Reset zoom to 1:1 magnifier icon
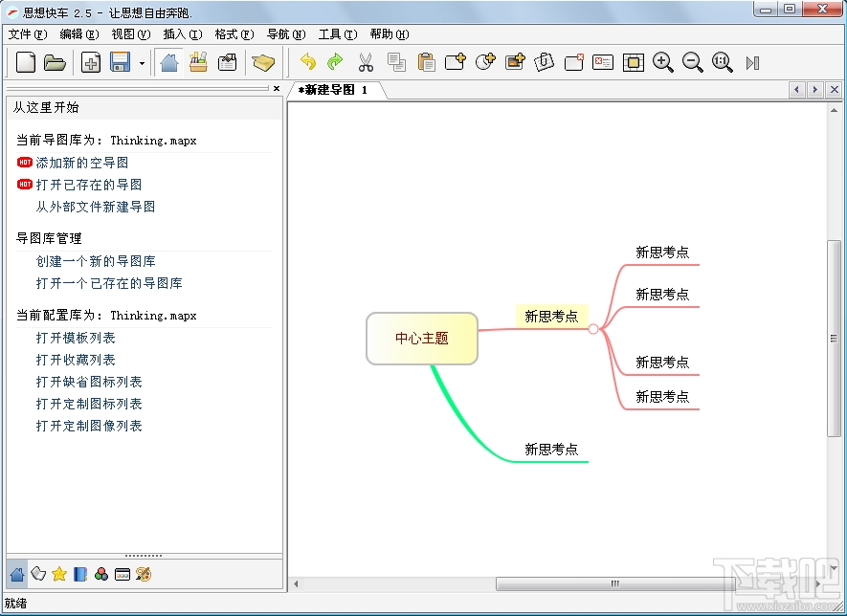 pyautogui.click(x=723, y=62)
